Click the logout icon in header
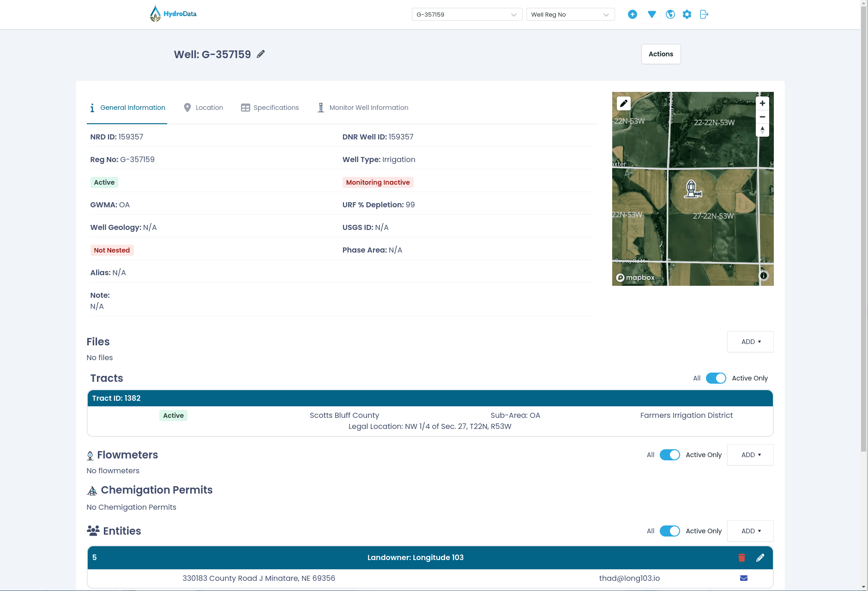The height and width of the screenshot is (591, 868). [x=704, y=14]
